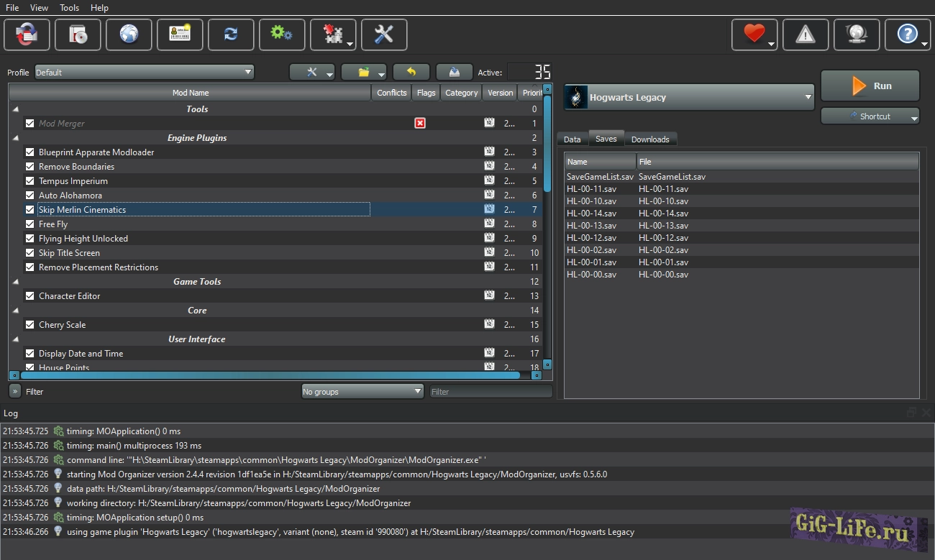This screenshot has width=935, height=560.
Task: Click the red heart endorse icon
Action: point(753,35)
